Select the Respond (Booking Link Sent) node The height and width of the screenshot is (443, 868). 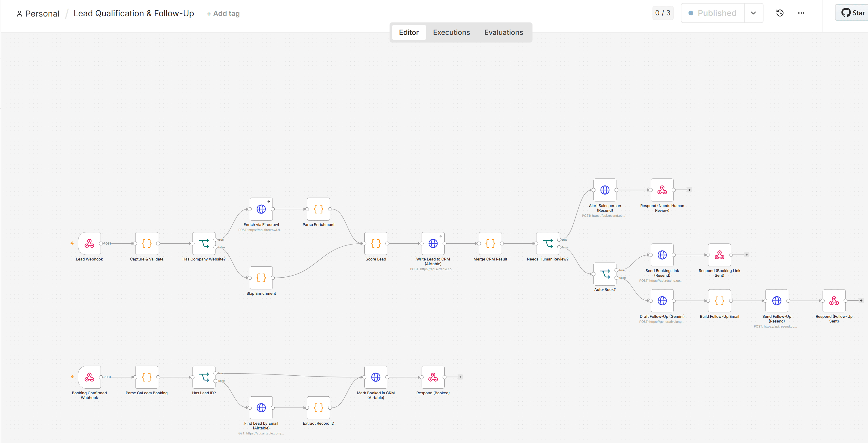click(719, 255)
